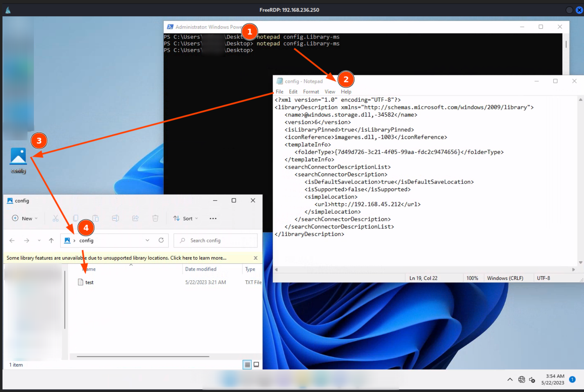Click the Rename icon in Explorer toolbar
Viewport: 584px width, 392px height.
[x=116, y=218]
